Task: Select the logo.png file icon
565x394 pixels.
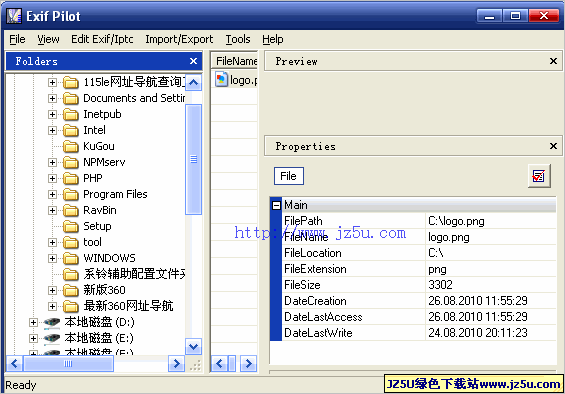Action: (x=221, y=79)
